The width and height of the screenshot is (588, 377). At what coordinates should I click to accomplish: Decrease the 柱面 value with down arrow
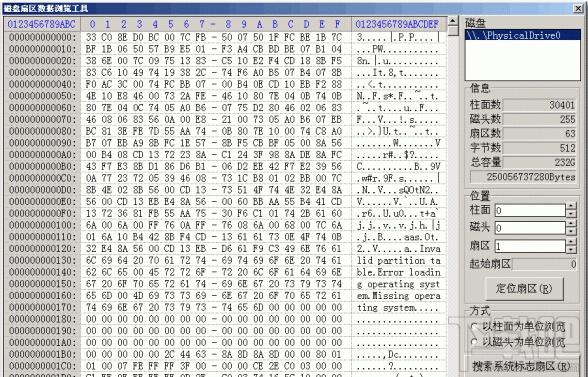click(571, 214)
